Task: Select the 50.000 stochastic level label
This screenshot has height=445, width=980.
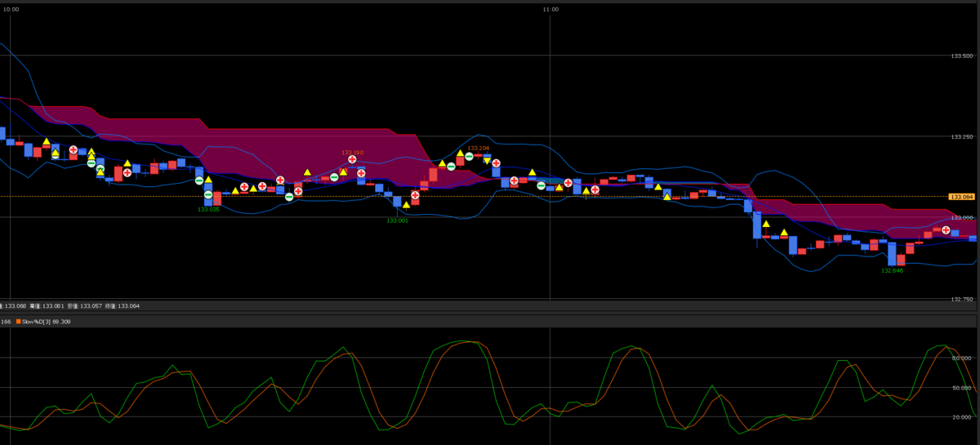Action: pyautogui.click(x=963, y=387)
